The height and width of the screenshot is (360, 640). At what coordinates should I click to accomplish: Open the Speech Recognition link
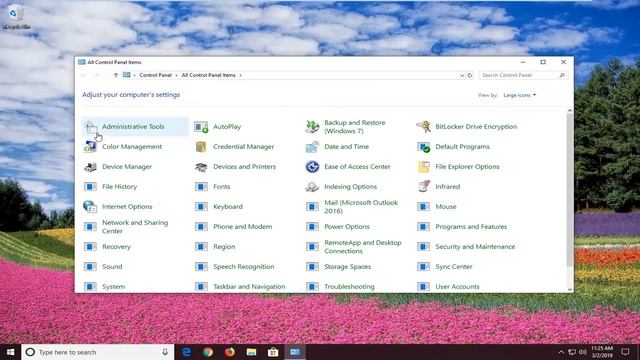(x=244, y=267)
